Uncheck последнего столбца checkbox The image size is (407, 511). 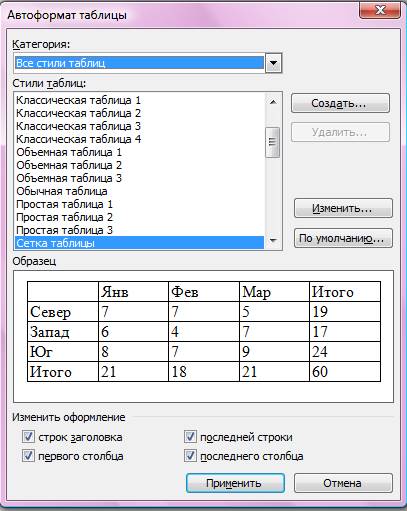tap(190, 456)
